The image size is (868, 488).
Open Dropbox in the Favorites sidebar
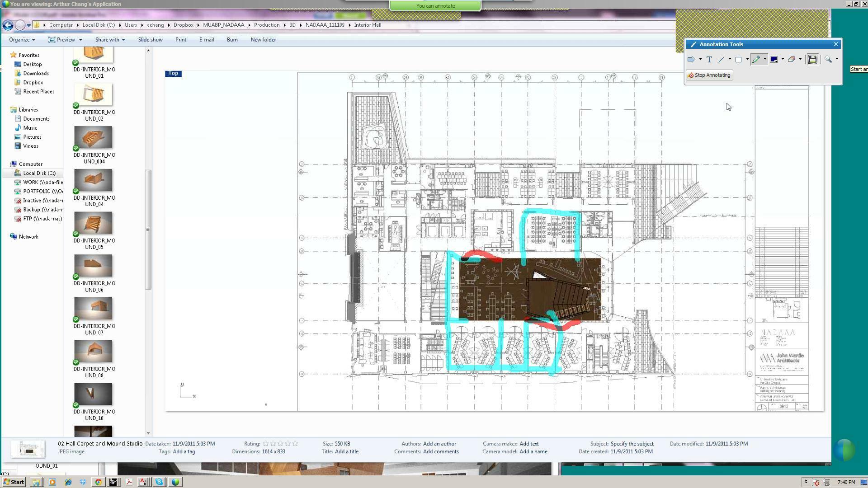33,82
